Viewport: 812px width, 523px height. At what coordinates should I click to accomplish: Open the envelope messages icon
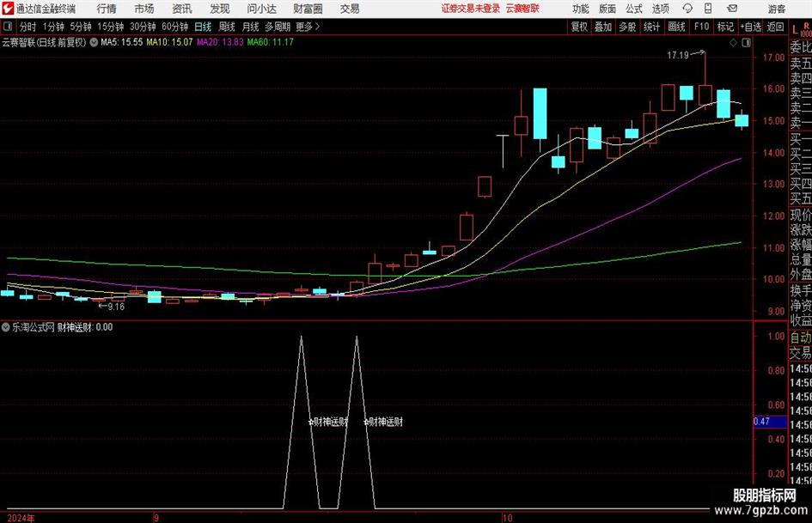click(x=732, y=9)
